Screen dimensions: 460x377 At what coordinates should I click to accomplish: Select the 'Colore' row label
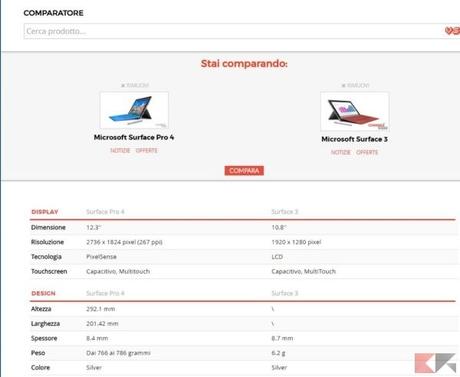click(x=40, y=368)
